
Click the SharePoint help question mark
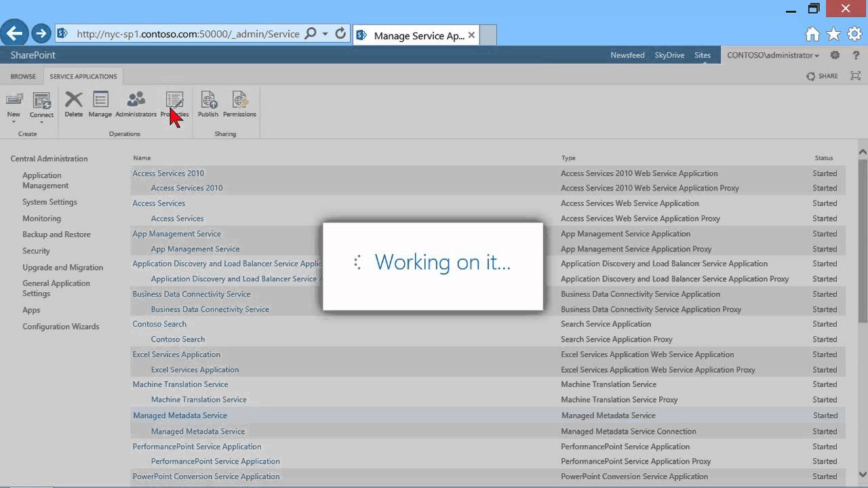856,55
